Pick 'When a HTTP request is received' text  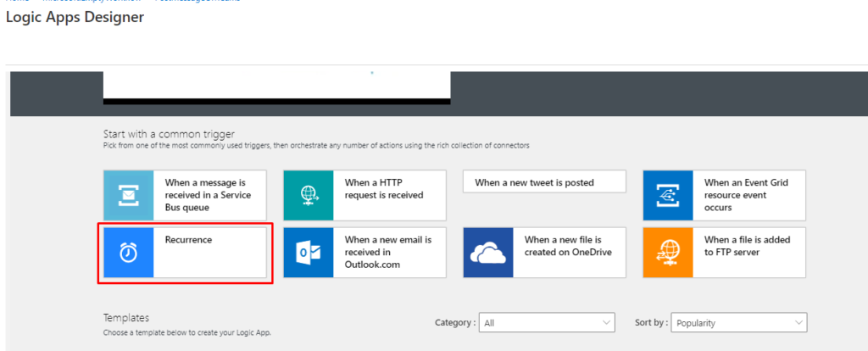pos(383,188)
